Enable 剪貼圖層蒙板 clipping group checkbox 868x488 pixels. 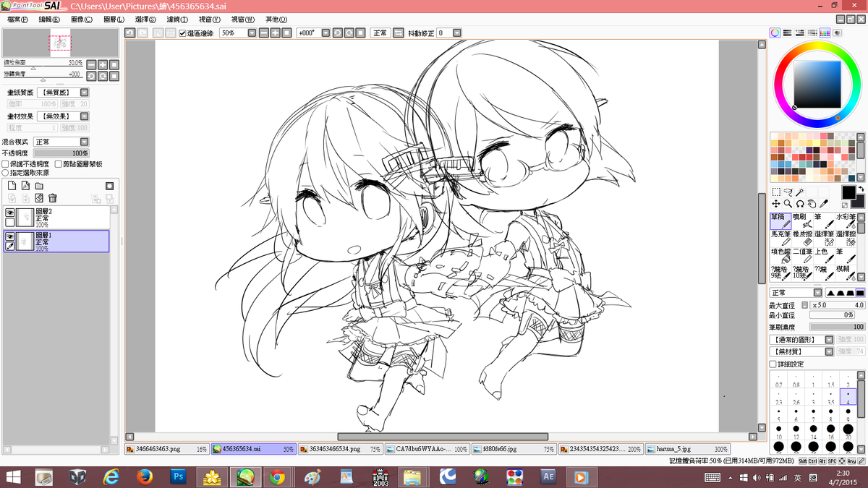pos(59,164)
